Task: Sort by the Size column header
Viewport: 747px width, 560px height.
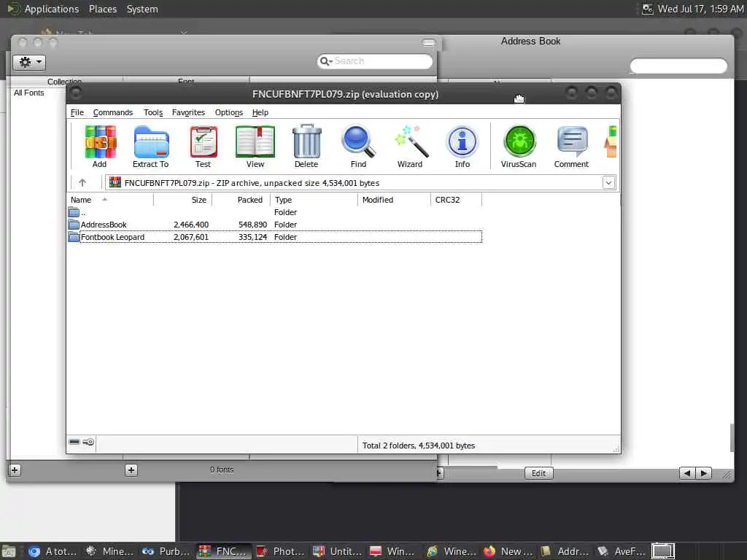Action: click(182, 200)
